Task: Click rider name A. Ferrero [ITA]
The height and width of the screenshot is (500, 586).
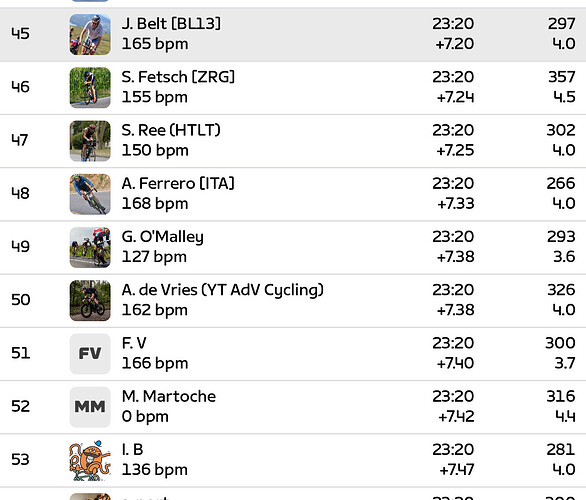Action: (x=178, y=183)
